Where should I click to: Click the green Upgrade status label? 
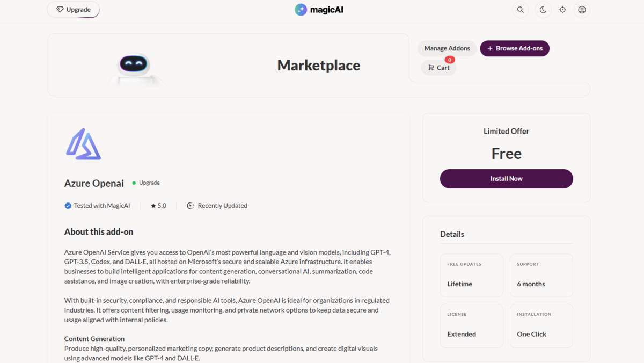pos(146,183)
